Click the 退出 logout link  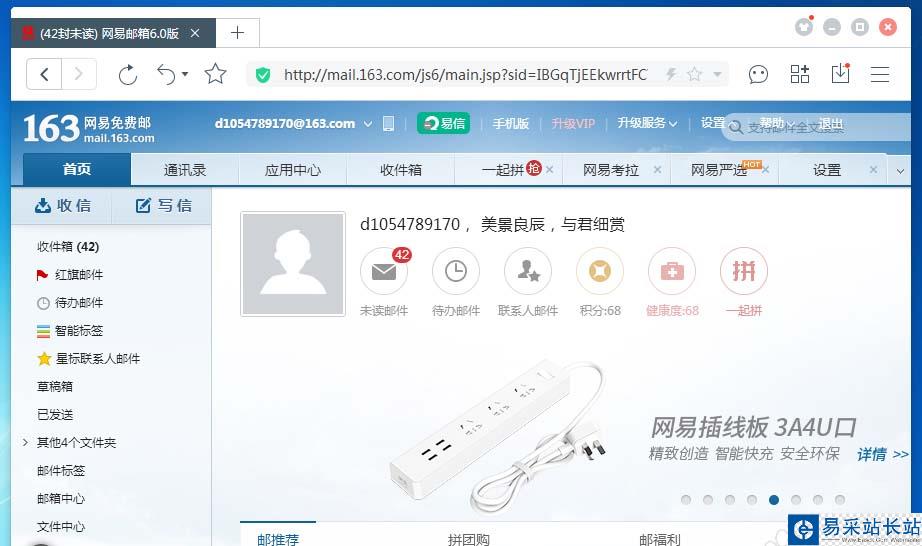click(830, 123)
